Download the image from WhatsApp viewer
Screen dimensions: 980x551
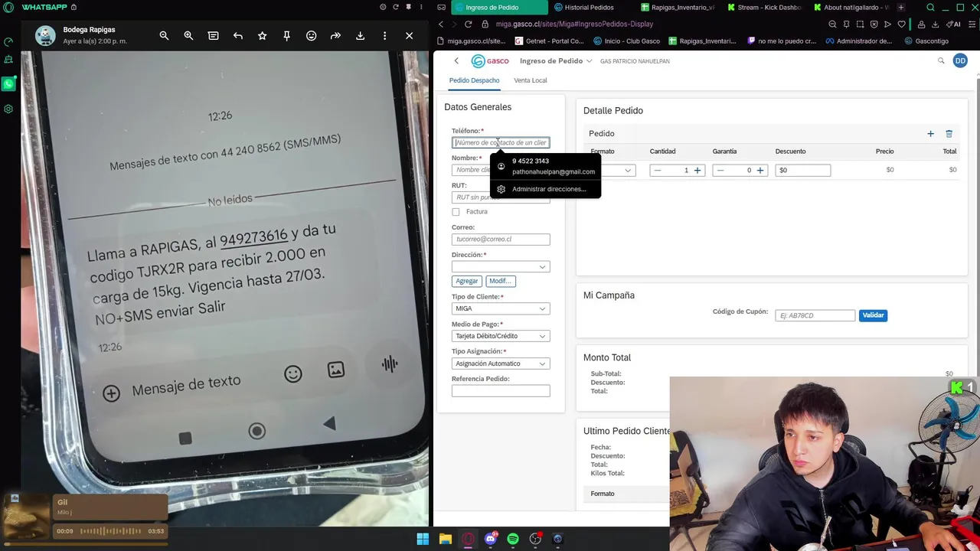[360, 36]
